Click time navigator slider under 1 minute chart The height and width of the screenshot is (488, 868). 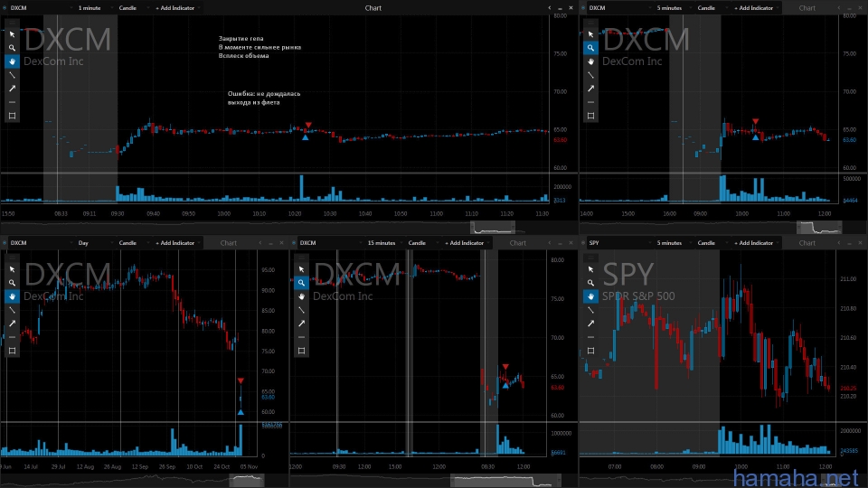(493, 227)
